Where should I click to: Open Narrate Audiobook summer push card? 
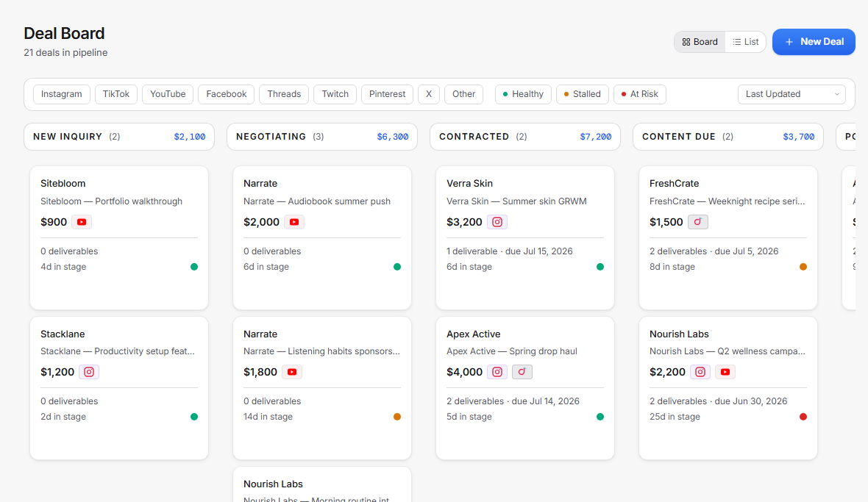pos(322,237)
